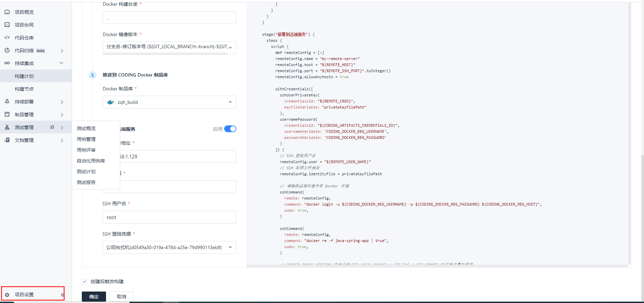Viewport: 644px width, 303px height.
Task: Pin the 测试管理 menu with pin icon
Action: (x=52, y=127)
